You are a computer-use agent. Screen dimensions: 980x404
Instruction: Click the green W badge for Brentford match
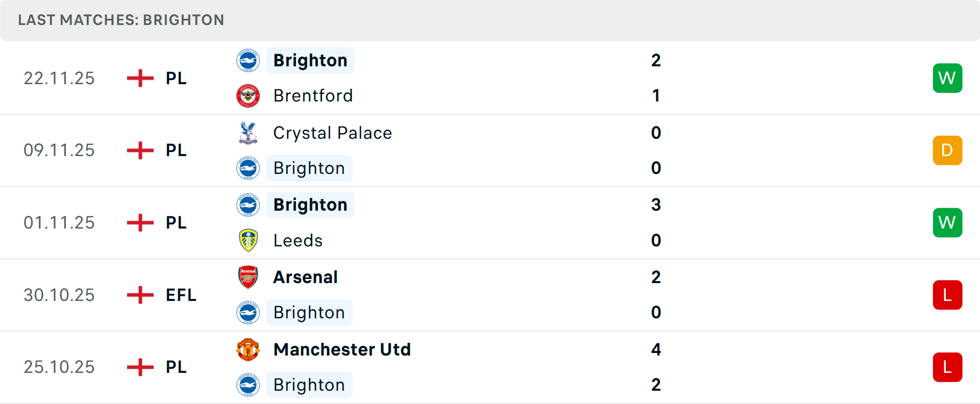947,78
